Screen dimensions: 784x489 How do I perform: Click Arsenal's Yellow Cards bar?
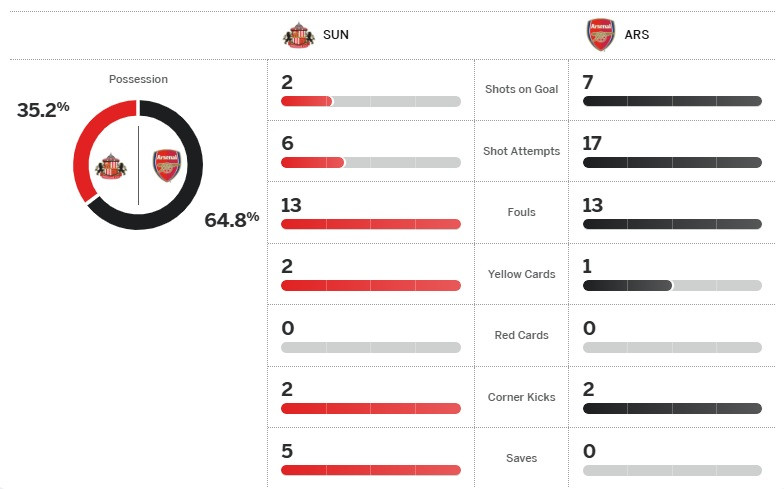click(x=672, y=285)
